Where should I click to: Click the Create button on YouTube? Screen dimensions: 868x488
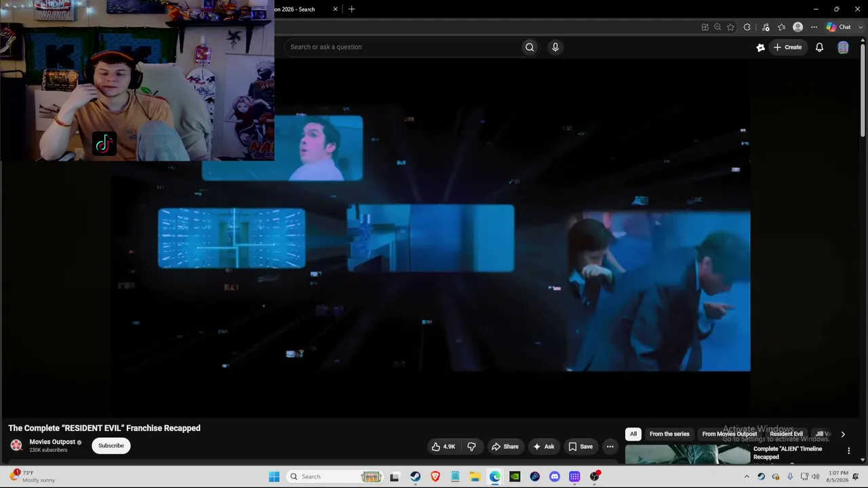788,47
